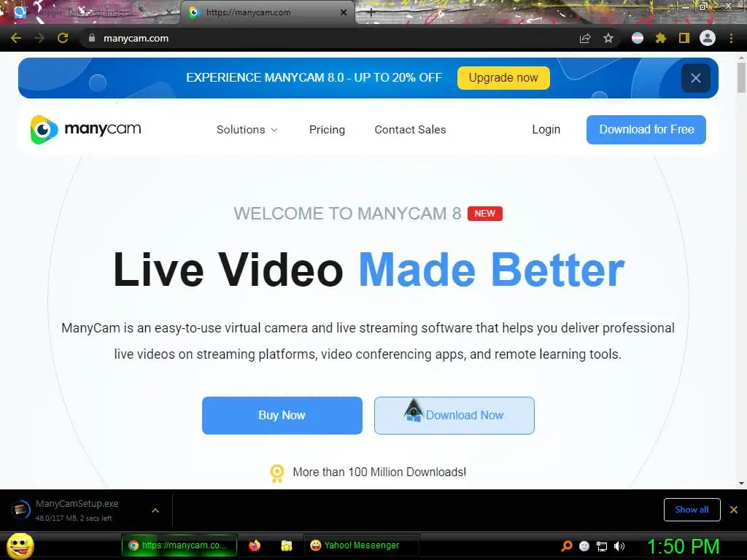Expand the Solutions menu
The image size is (747, 560).
coord(247,130)
